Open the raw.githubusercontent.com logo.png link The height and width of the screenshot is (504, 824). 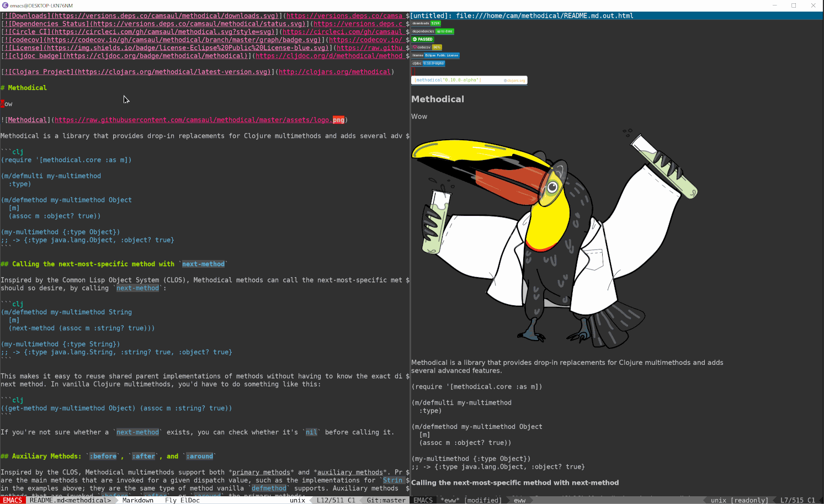199,120
